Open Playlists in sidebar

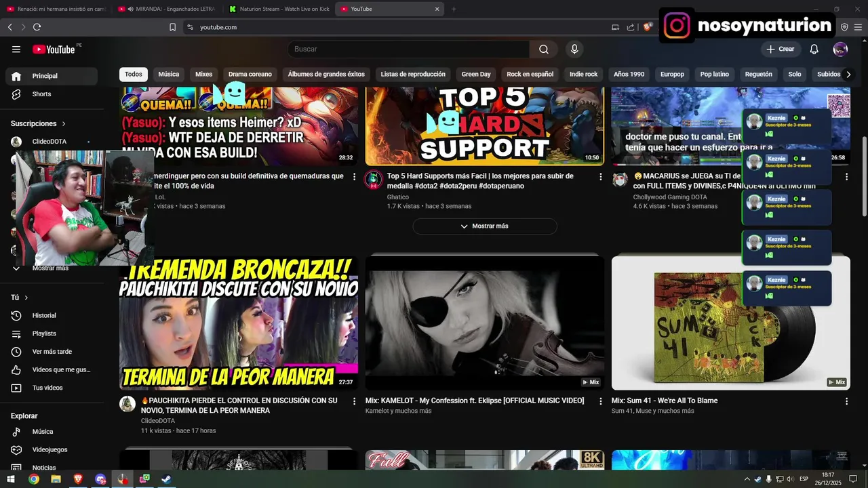coord(52,334)
